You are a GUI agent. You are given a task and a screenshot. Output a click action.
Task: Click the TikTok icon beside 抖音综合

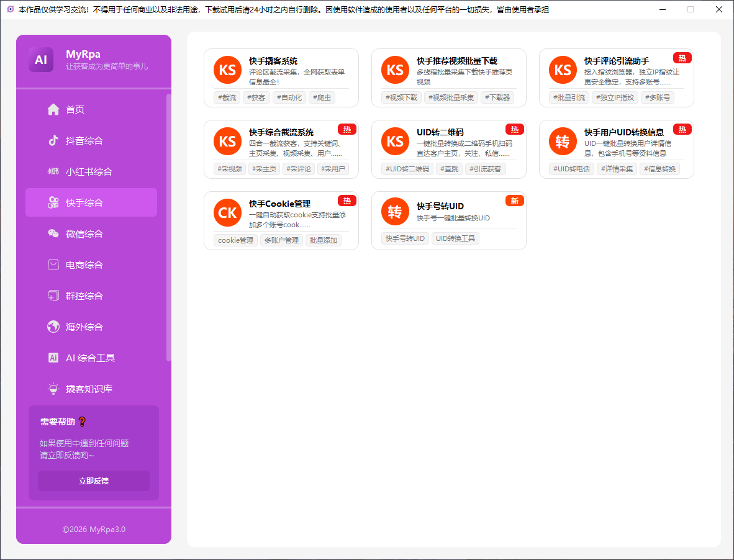coord(53,140)
